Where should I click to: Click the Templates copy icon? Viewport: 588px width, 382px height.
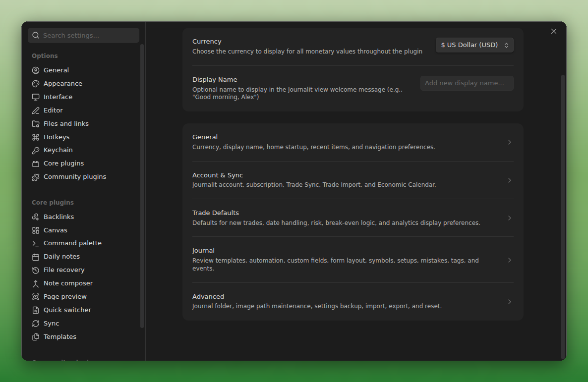point(36,336)
